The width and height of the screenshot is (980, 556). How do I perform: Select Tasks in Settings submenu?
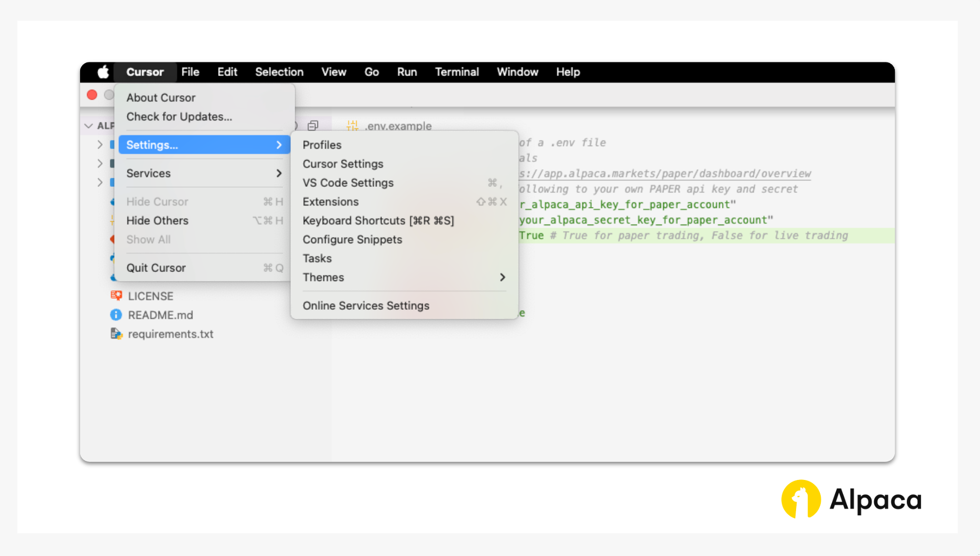tap(405, 258)
